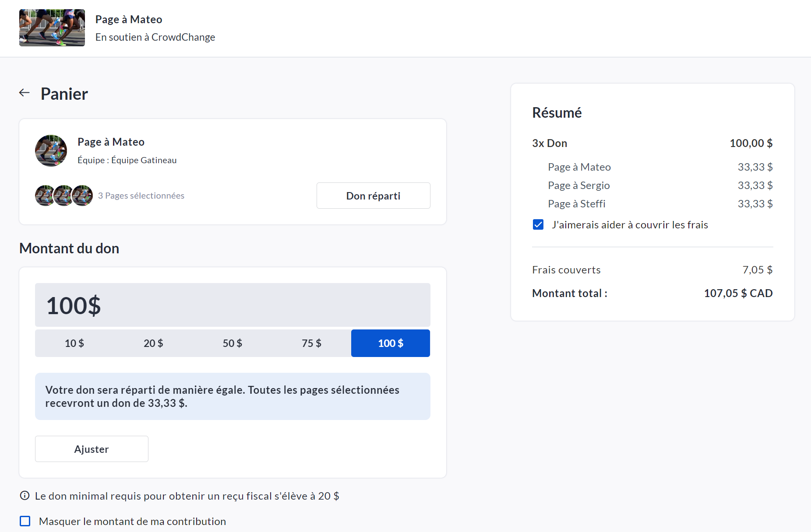Click the 3 Pages sélectionnées label

pyautogui.click(x=141, y=196)
